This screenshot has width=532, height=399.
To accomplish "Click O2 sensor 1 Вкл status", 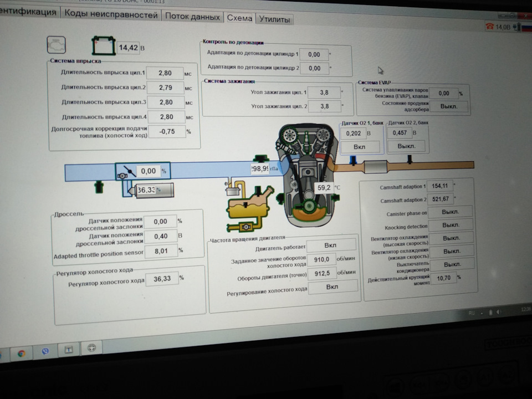I will tap(359, 147).
